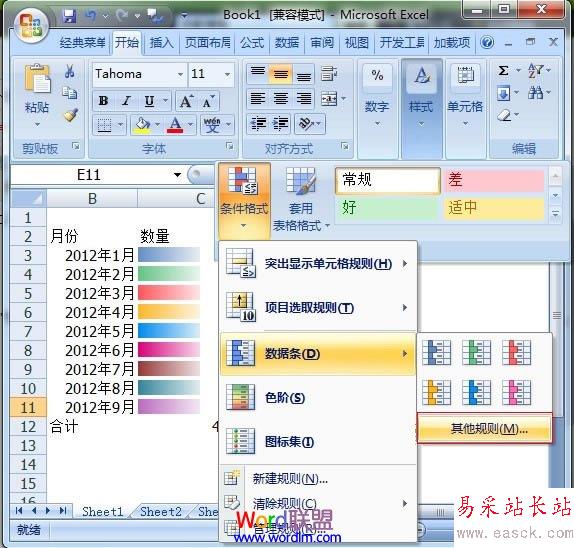
Task: Toggle italic formatting
Action: (x=126, y=101)
